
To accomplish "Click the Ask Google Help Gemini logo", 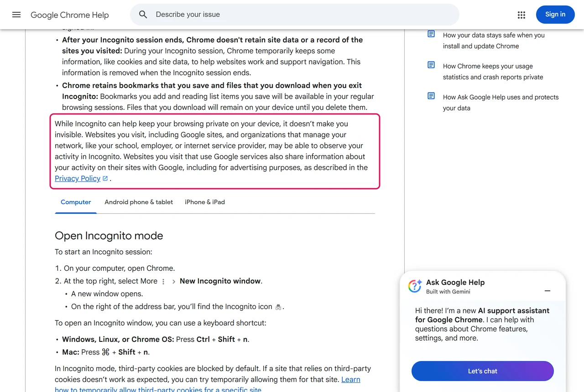I will click(x=415, y=286).
